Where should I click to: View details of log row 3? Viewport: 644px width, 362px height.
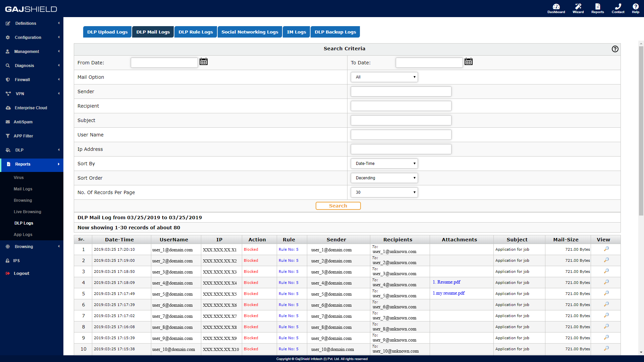click(606, 271)
